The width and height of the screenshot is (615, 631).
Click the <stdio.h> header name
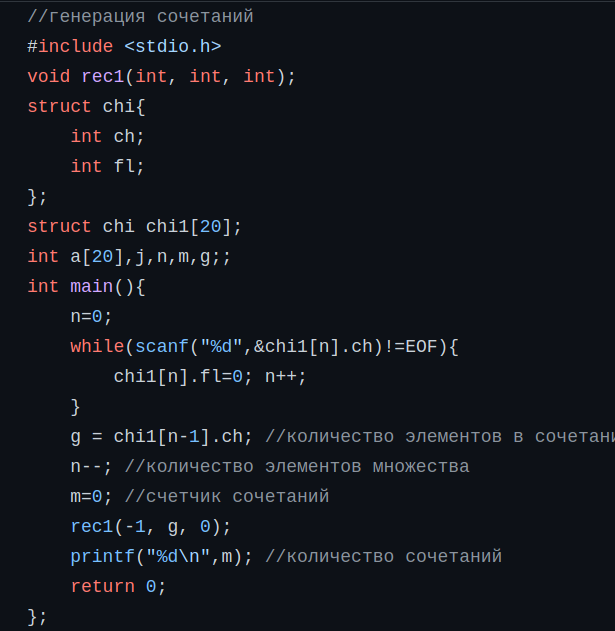pyautogui.click(x=173, y=46)
